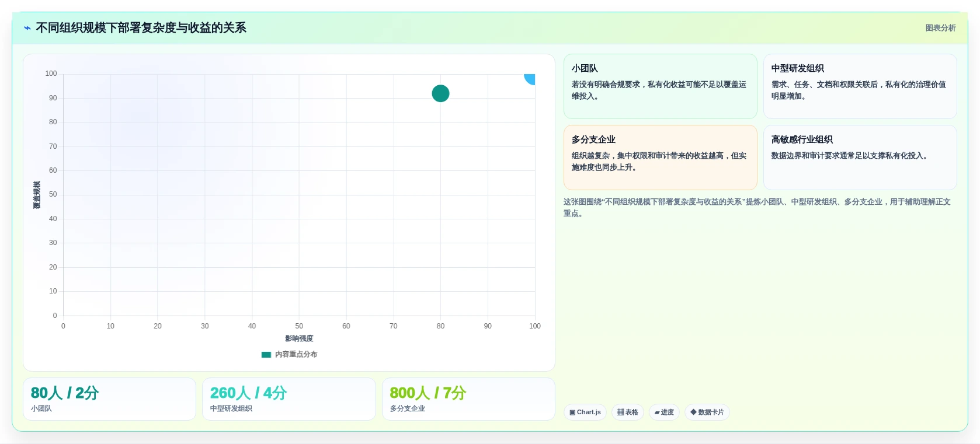Click the 影响强度 x-axis title

click(299, 338)
